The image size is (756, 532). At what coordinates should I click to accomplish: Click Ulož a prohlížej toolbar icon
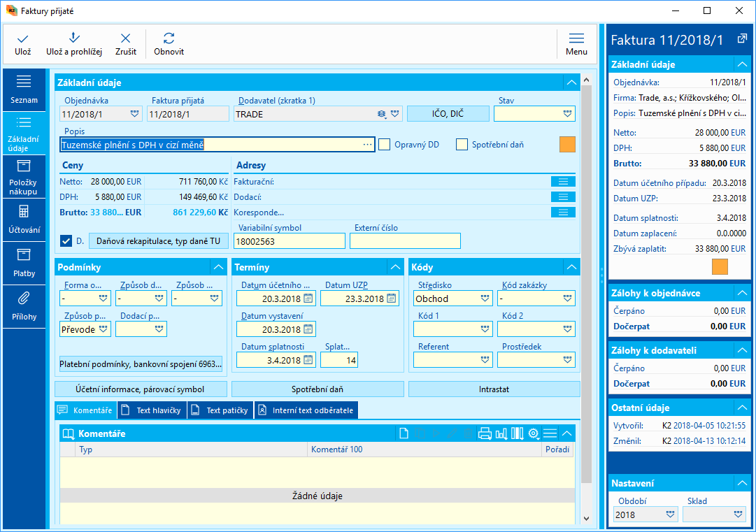(x=74, y=39)
